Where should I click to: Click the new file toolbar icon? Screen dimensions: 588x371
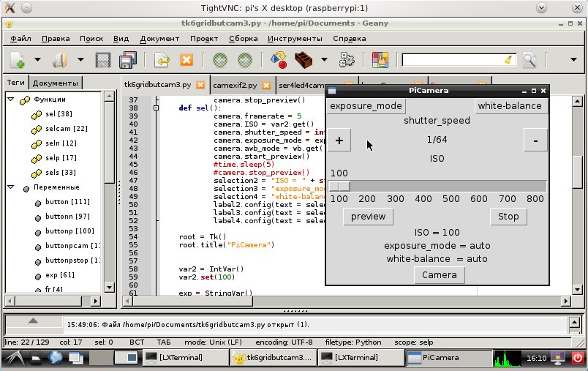18,60
